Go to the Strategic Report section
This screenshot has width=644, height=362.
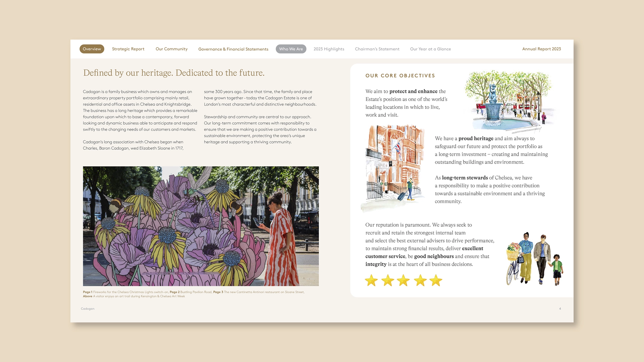click(128, 49)
